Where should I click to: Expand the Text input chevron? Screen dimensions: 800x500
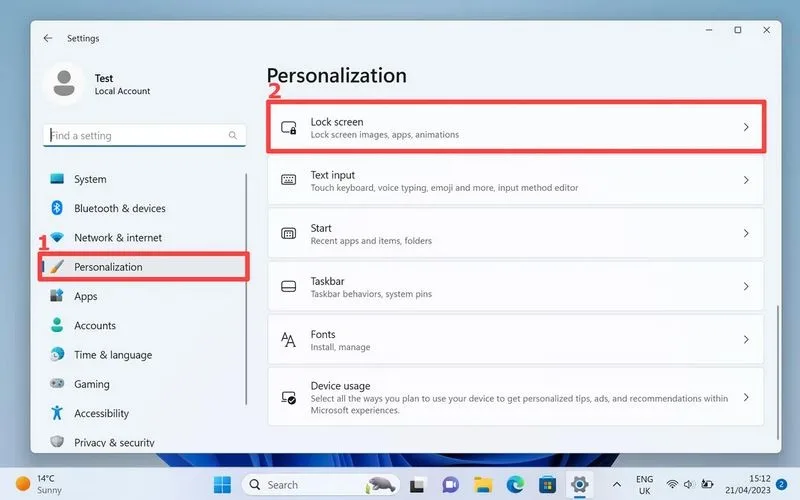(746, 180)
